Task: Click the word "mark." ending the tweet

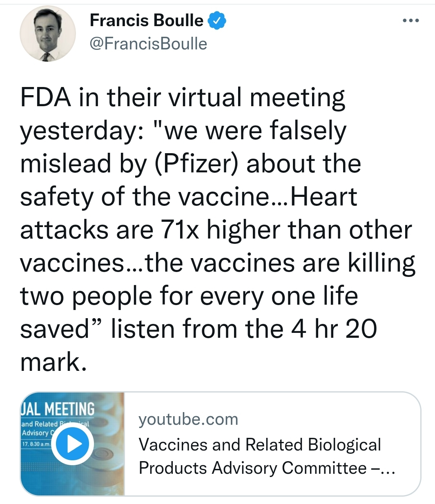Action: pyautogui.click(x=53, y=362)
